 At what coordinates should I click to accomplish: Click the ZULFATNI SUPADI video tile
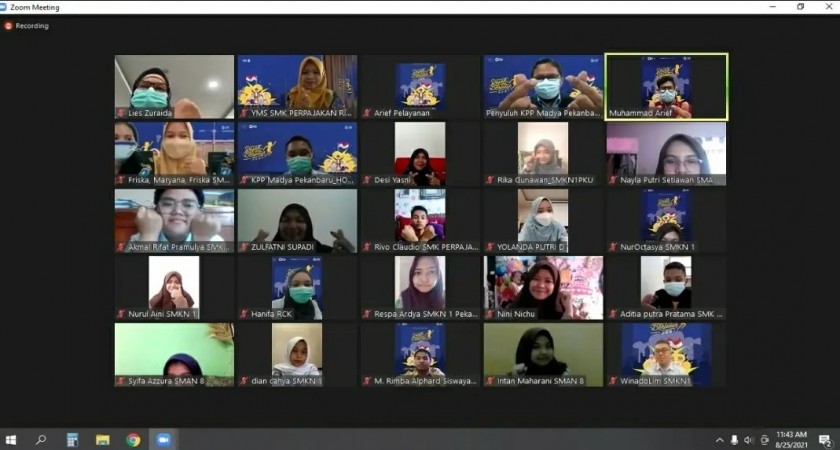[297, 220]
